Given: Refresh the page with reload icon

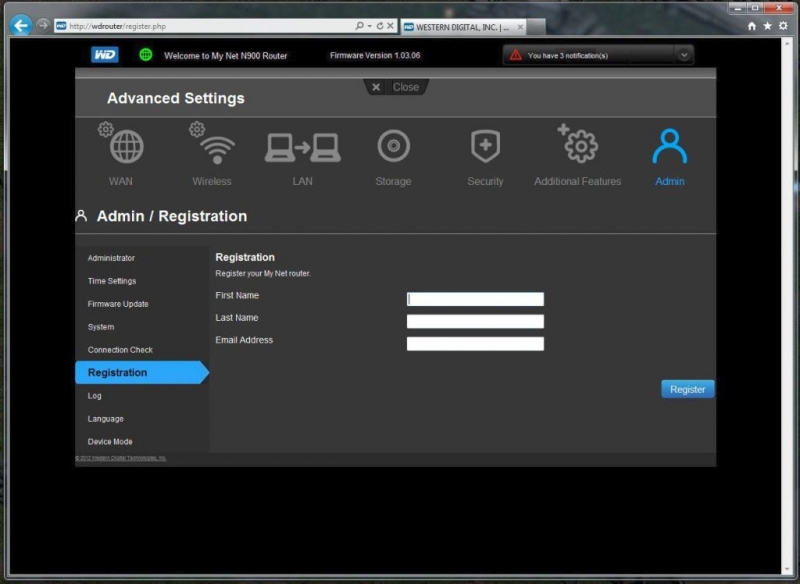Looking at the screenshot, I should pos(380,26).
